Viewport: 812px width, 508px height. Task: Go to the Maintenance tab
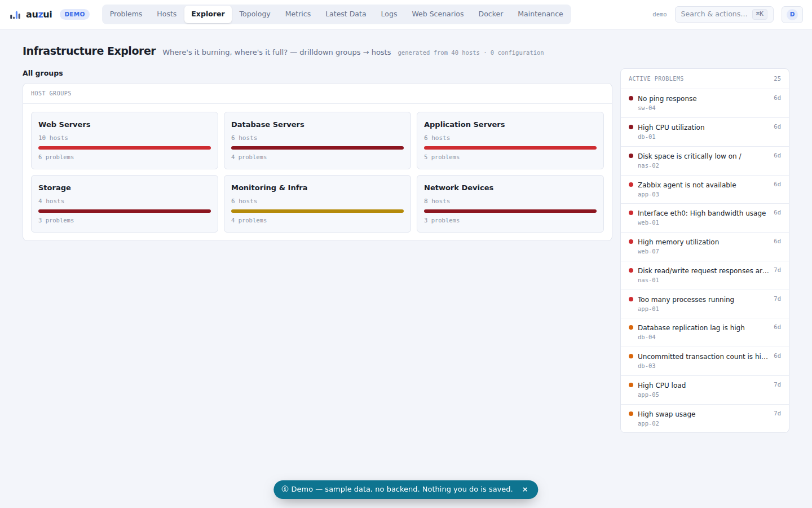(x=540, y=14)
